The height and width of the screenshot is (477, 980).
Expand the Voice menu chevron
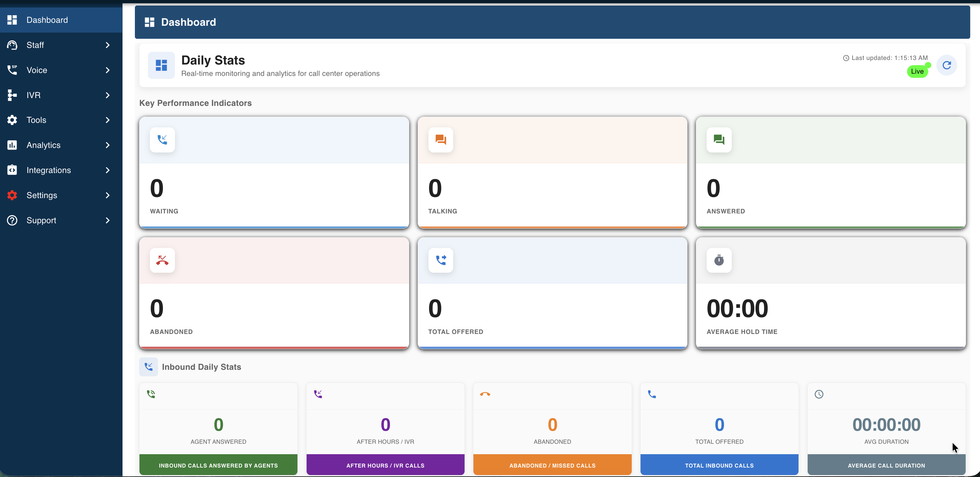click(x=108, y=70)
